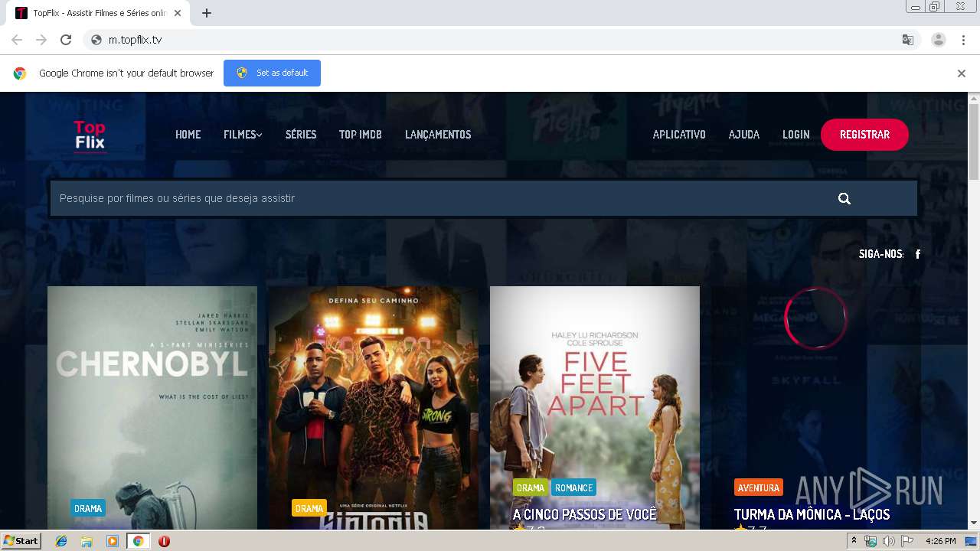Screen dimensions: 980x551
Task: Reload the page
Action: click(x=66, y=40)
